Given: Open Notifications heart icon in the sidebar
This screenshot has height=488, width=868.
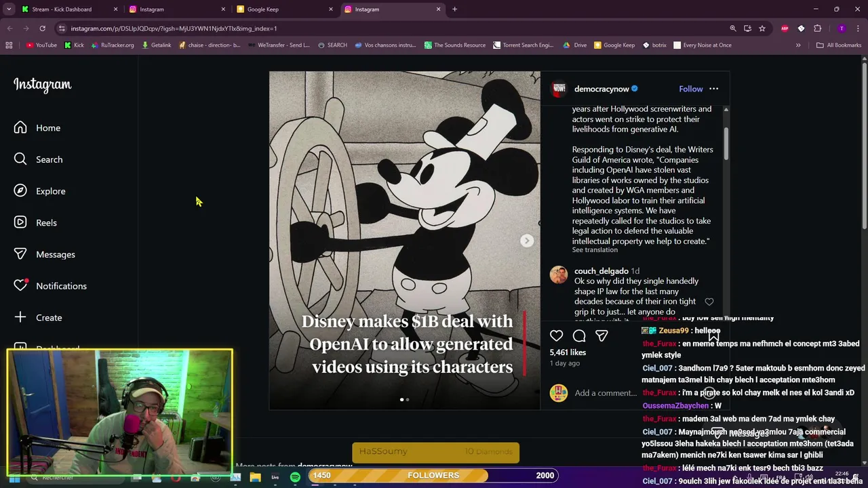Looking at the screenshot, I should [x=20, y=285].
